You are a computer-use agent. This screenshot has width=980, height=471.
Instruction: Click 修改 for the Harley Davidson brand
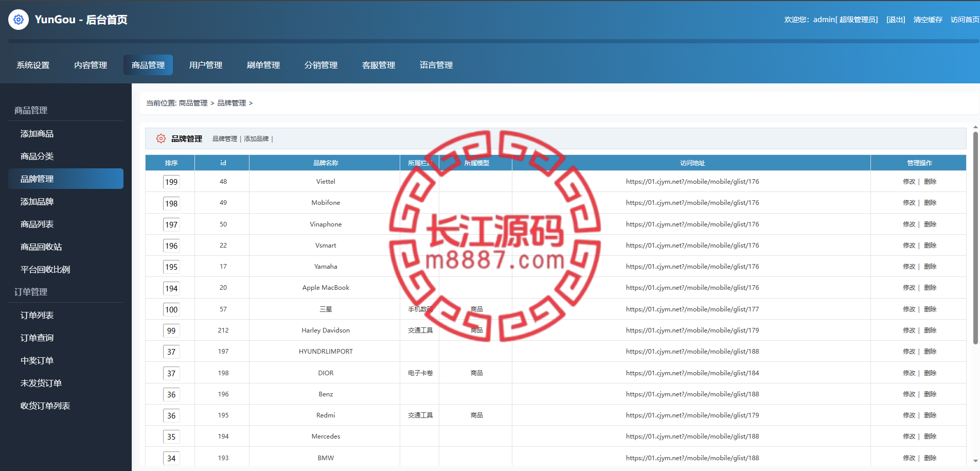909,330
